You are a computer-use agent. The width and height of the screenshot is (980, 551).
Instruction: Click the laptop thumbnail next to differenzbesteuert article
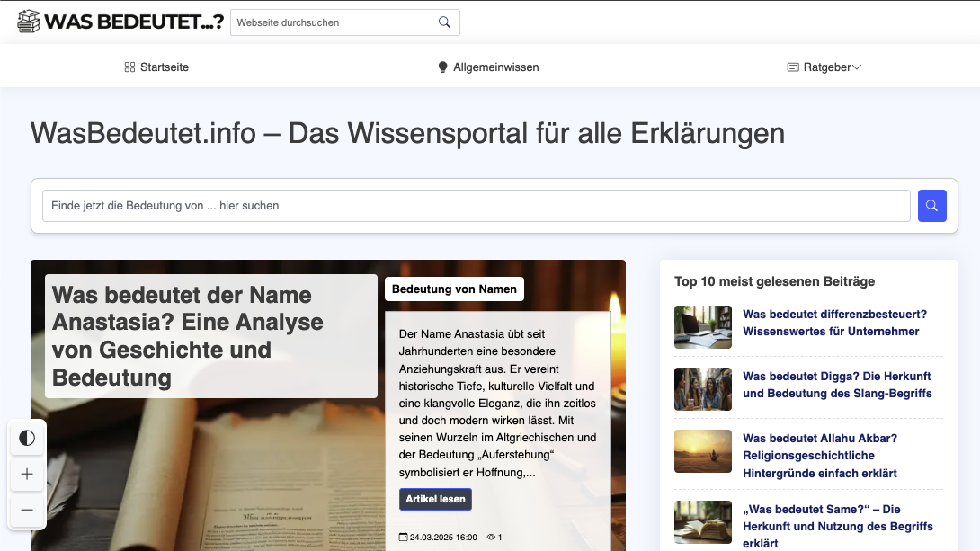coord(702,327)
